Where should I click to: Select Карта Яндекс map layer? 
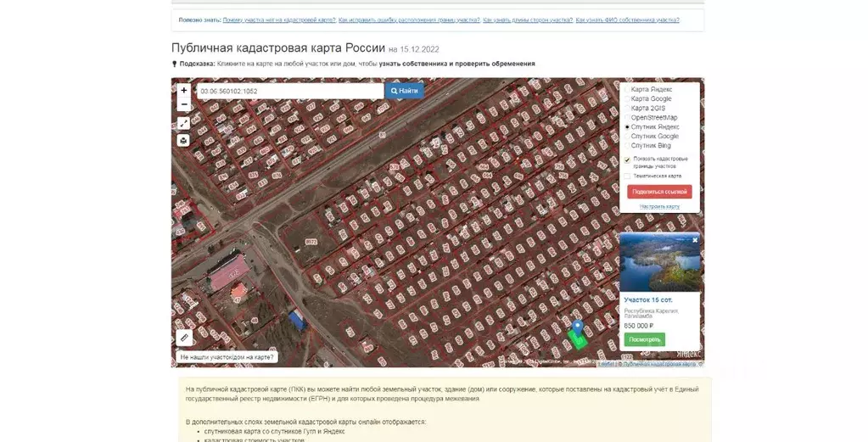tap(649, 89)
